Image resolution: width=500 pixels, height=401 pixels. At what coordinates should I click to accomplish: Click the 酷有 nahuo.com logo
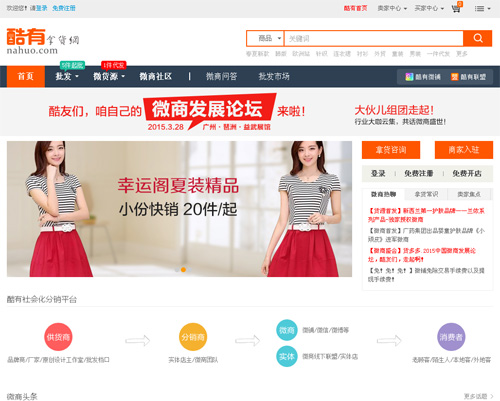coord(43,41)
